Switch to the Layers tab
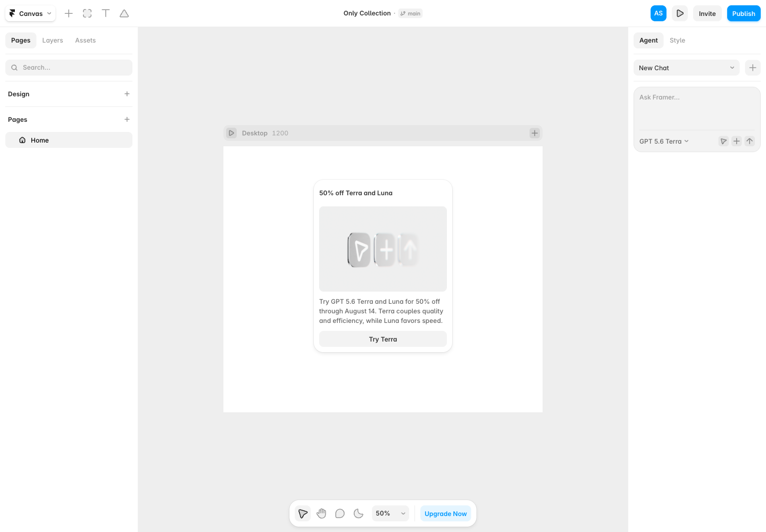766x532 pixels. click(53, 40)
